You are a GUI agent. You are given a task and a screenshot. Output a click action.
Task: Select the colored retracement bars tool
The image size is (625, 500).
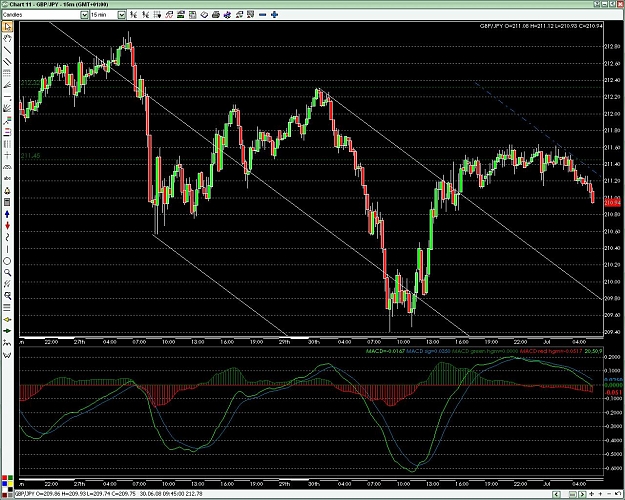[7, 132]
